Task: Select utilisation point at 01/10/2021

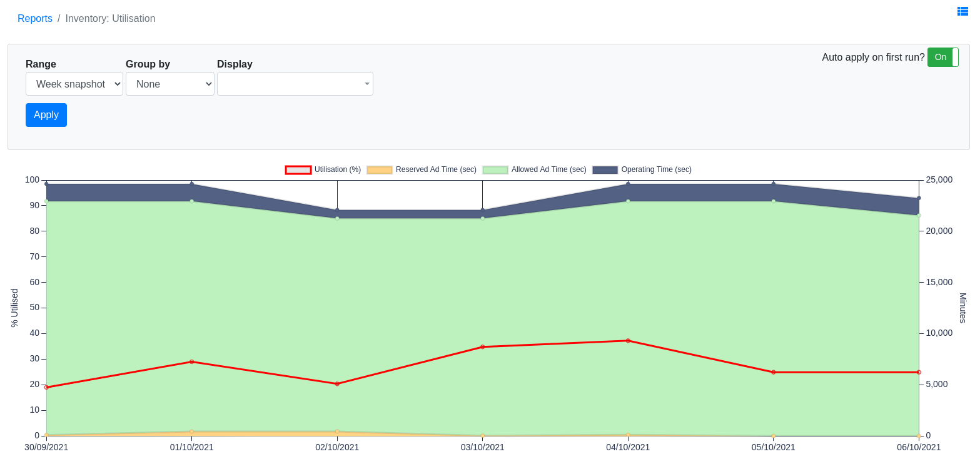Action: pos(191,361)
